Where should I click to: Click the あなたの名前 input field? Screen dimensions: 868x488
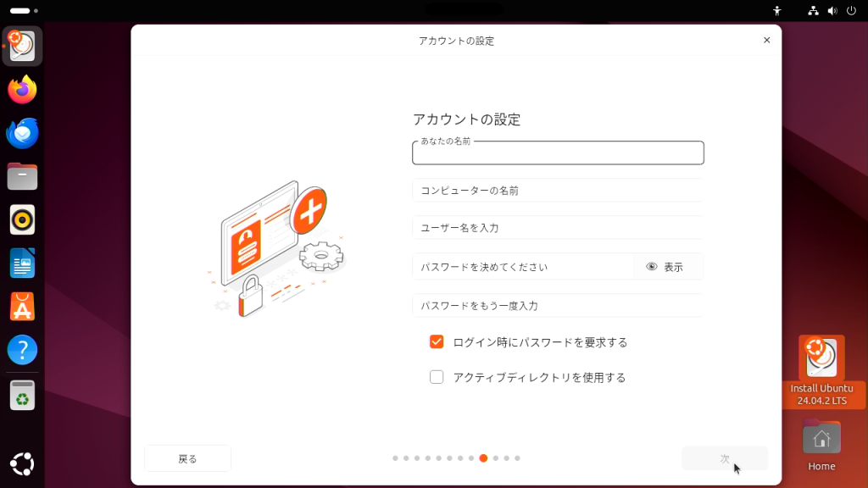558,152
